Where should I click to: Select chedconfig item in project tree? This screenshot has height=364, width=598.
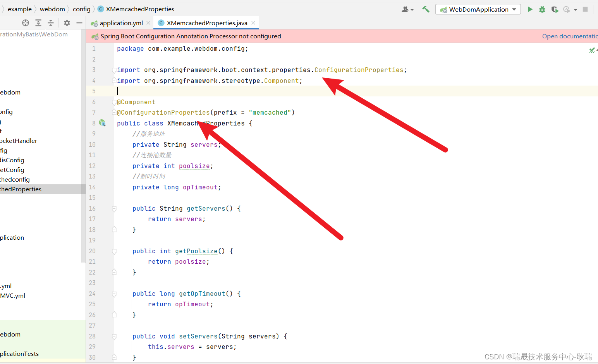pos(15,179)
